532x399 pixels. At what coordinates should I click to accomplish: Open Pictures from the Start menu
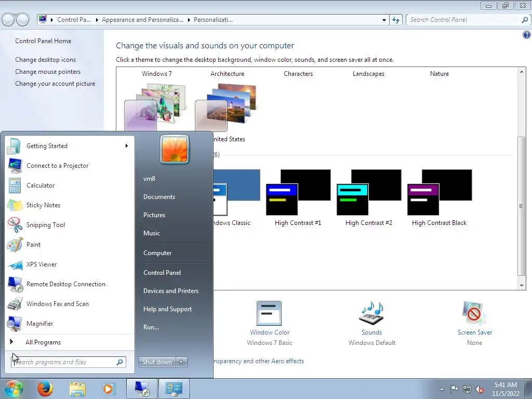coord(154,215)
